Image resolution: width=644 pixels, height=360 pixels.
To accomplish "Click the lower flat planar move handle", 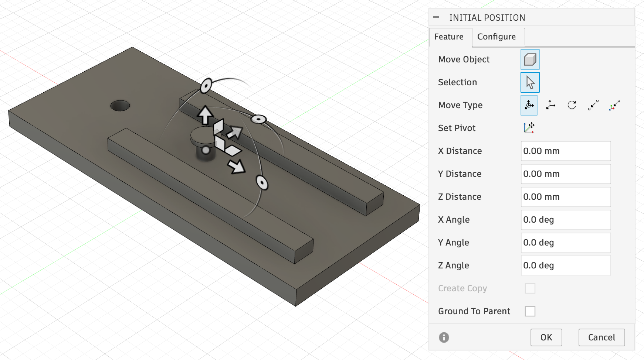I will coord(233,150).
